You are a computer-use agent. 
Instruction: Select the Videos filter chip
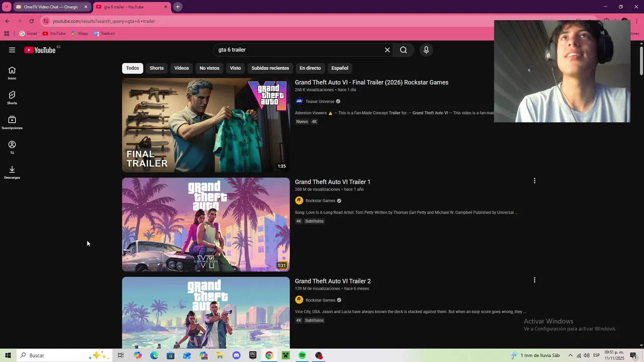182,68
